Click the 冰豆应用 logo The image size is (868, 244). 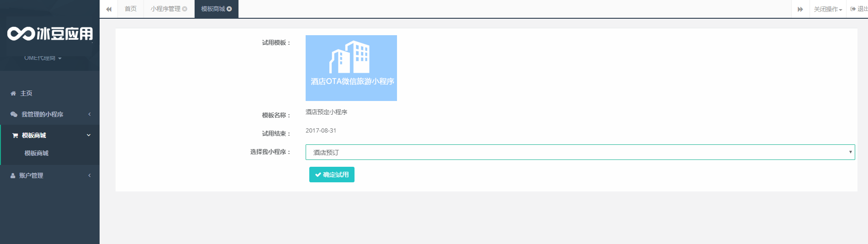pos(50,33)
